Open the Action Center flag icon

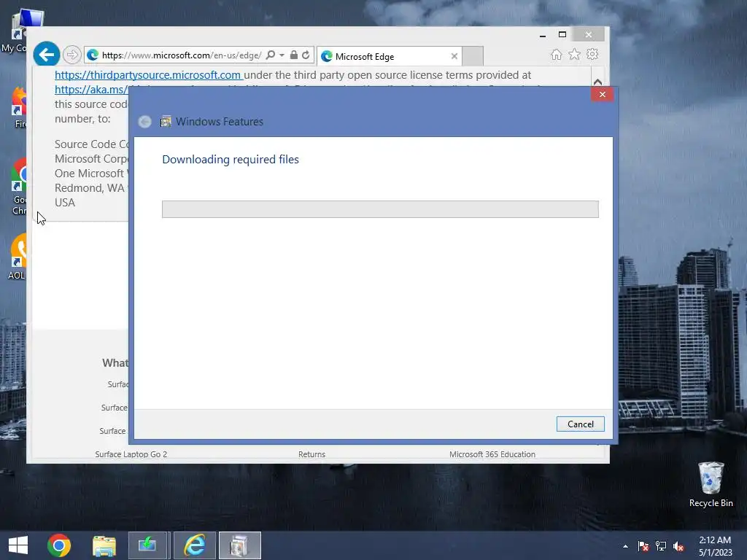[x=643, y=546]
